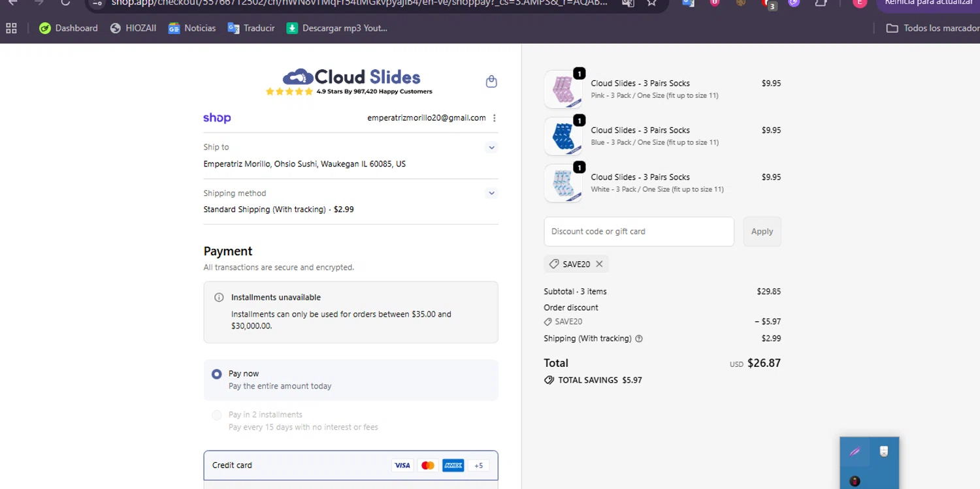Open the pink shield extension icon
Screen dimensions: 980x489
click(x=715, y=3)
